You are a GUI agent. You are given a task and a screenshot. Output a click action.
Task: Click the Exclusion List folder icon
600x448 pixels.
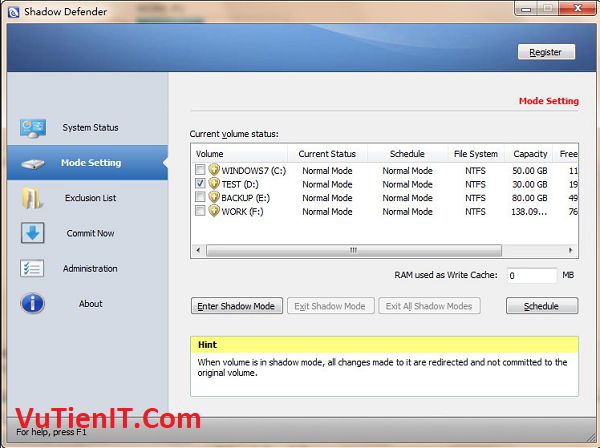31,198
